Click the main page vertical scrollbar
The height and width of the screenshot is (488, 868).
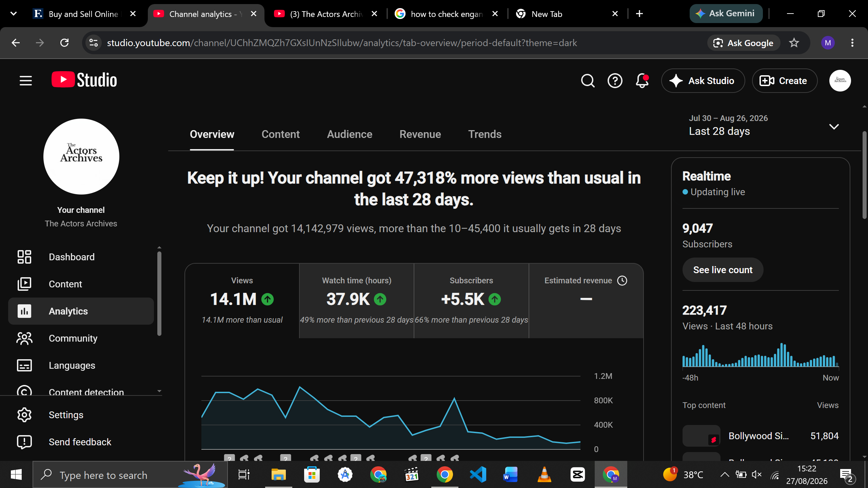pos(864,175)
